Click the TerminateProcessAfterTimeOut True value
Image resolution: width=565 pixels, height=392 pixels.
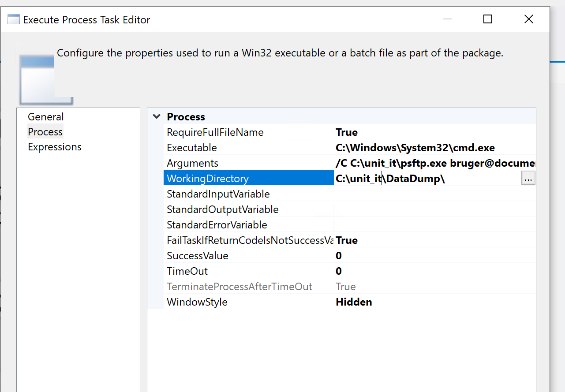pyautogui.click(x=346, y=287)
